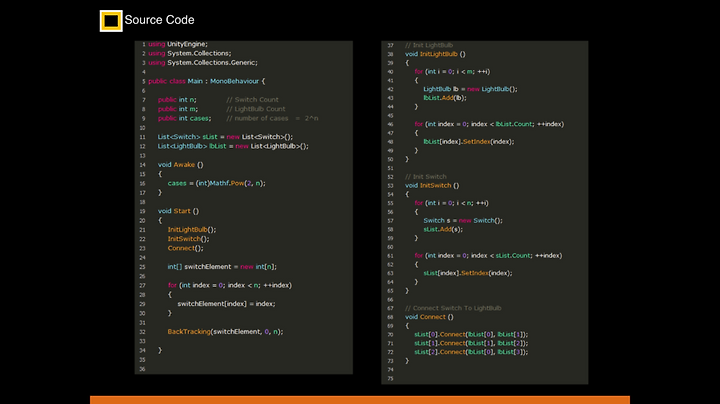Click "// Connect Switch To LightBulb" comment
This screenshot has height=404, width=720.
[x=453, y=308]
